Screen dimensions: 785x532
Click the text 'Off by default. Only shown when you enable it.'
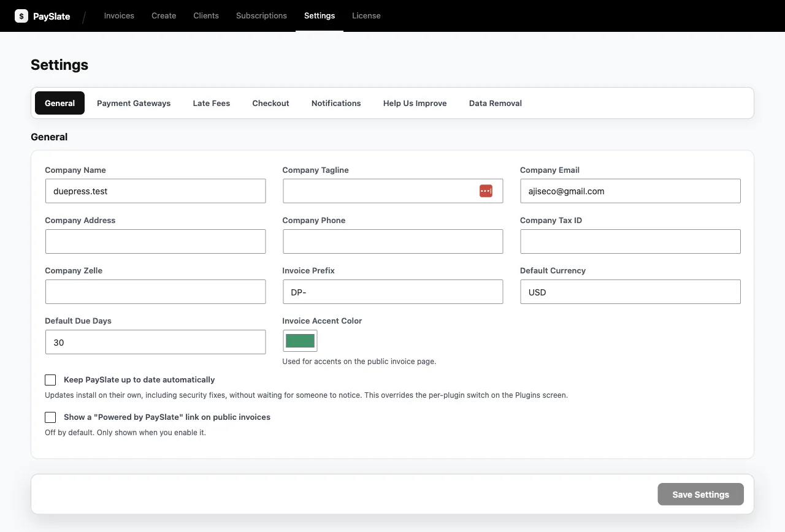[x=125, y=433]
